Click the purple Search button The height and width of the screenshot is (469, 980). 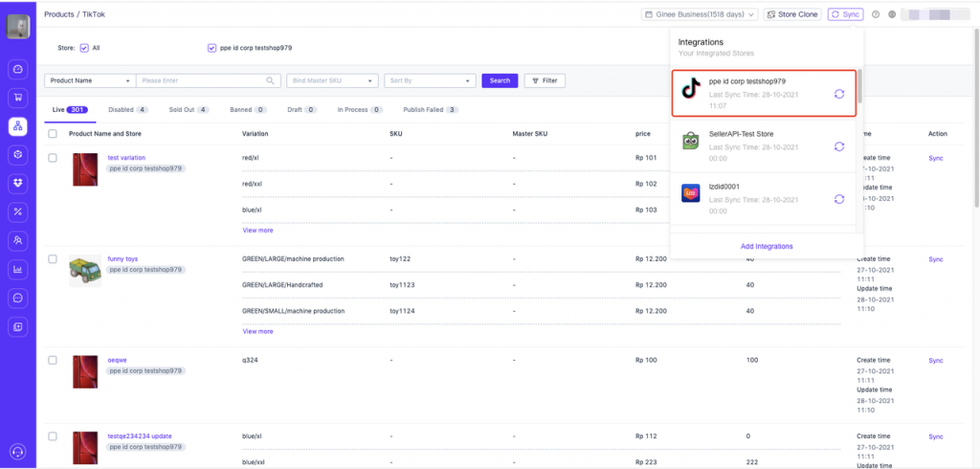point(500,80)
